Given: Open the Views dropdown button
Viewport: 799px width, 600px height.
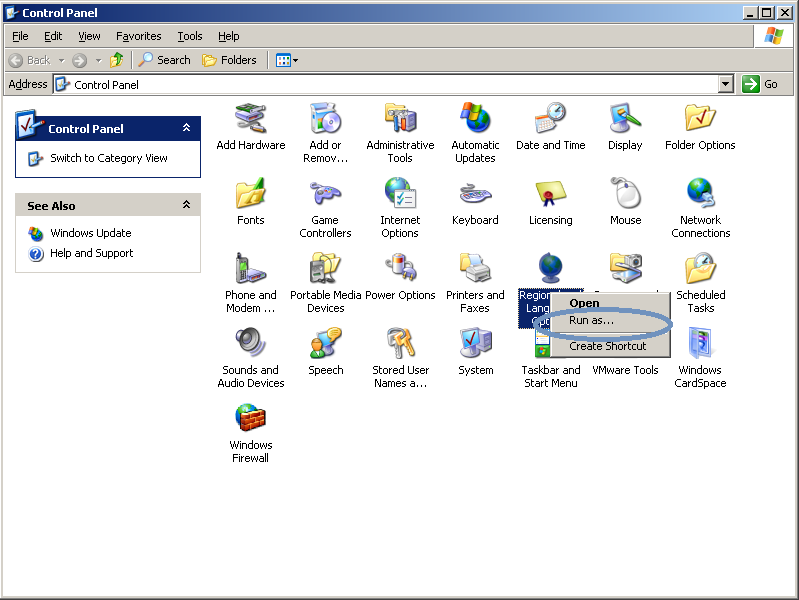Looking at the screenshot, I should click(x=286, y=60).
